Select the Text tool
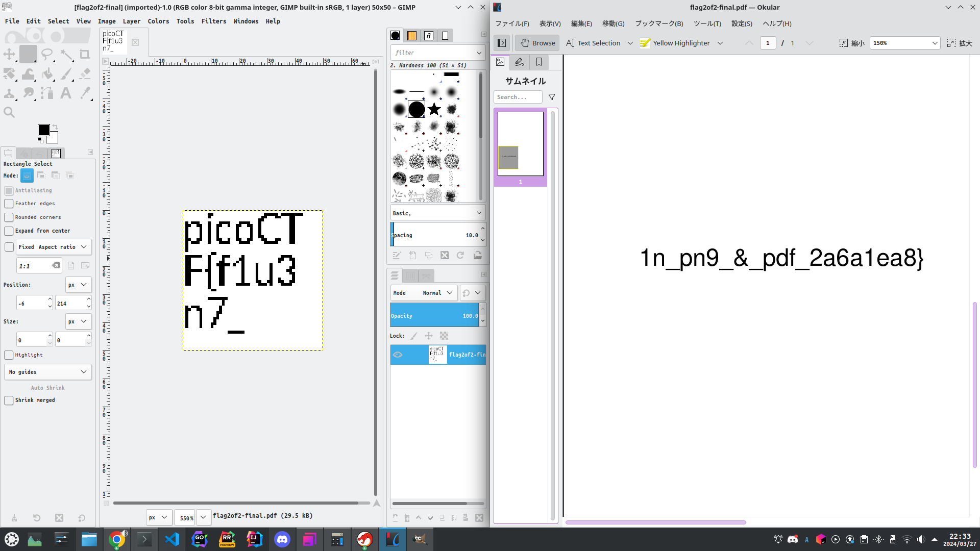The image size is (980, 551). click(x=66, y=93)
